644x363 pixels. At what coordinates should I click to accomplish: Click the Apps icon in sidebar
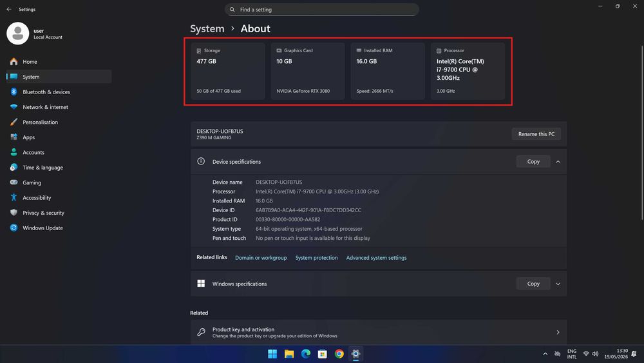point(14,137)
